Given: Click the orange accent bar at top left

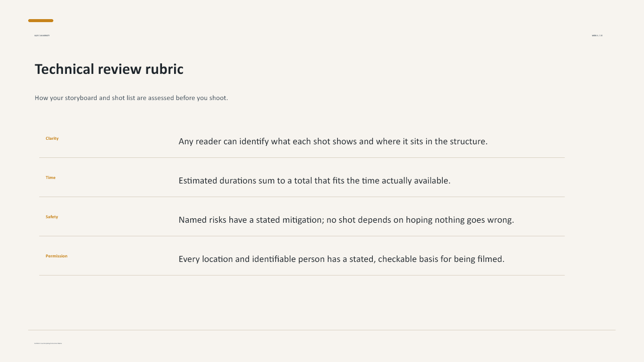Looking at the screenshot, I should (x=41, y=21).
